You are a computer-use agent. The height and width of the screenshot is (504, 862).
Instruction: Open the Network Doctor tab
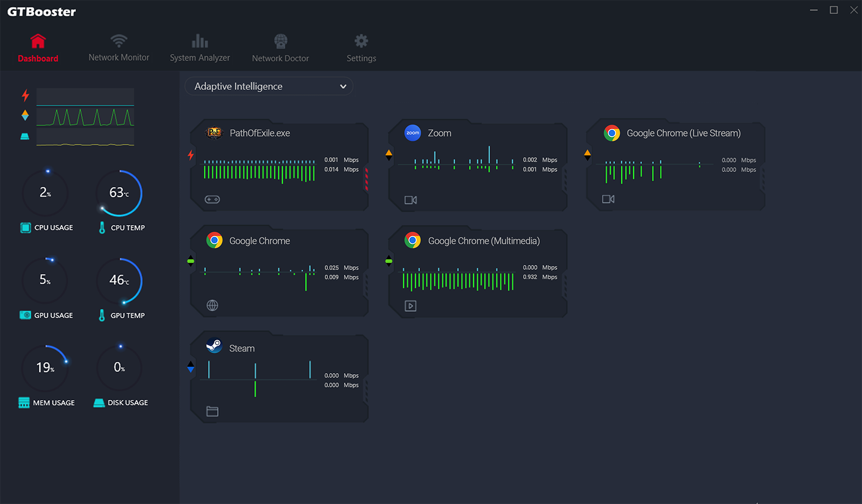(x=280, y=48)
